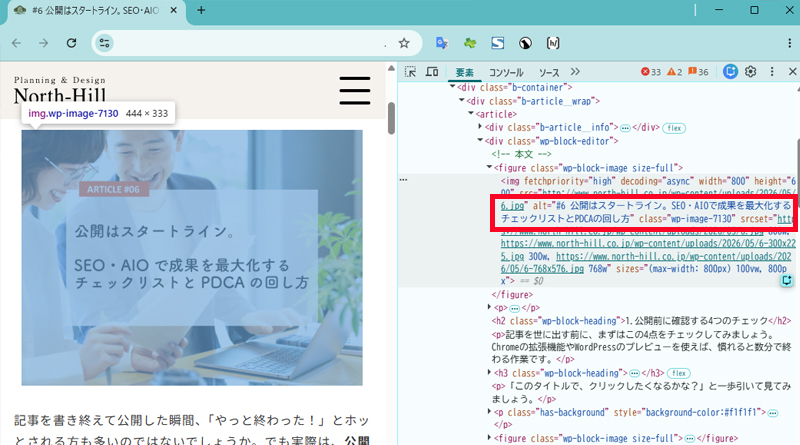The width and height of the screenshot is (800, 445).
Task: Click the North-Hill site logo
Action: click(x=60, y=91)
